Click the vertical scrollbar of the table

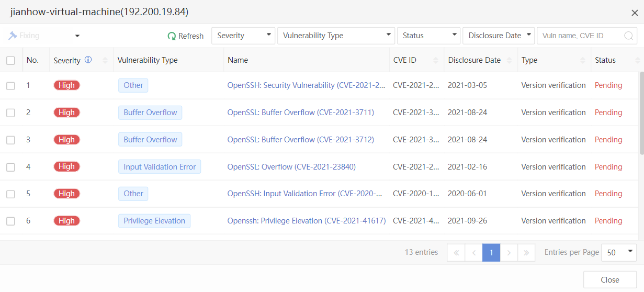pos(641,113)
